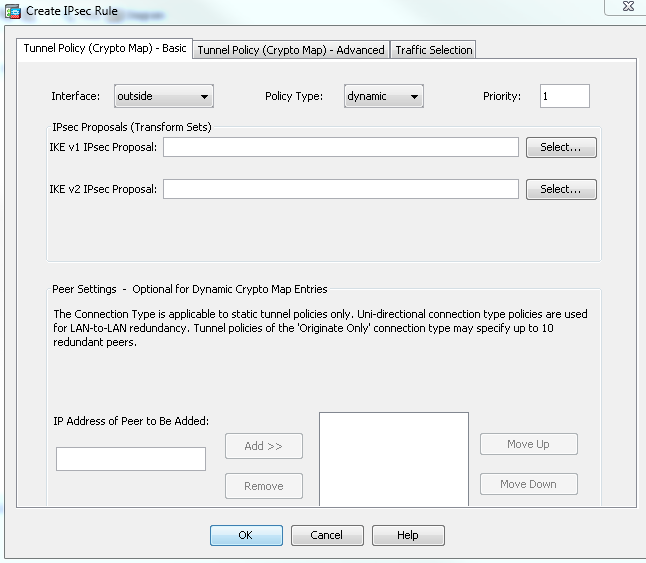Click the peer addresses list box
646x563 pixels.
[394, 459]
